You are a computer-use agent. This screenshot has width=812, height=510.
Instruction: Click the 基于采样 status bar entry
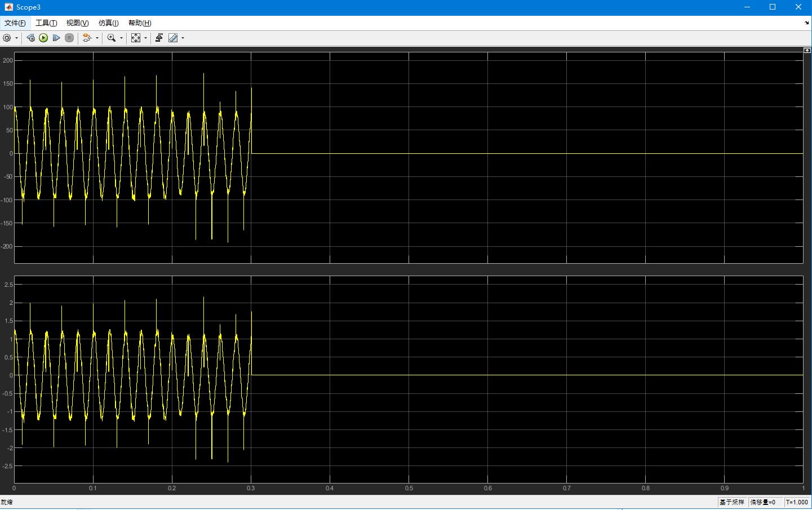(x=731, y=502)
